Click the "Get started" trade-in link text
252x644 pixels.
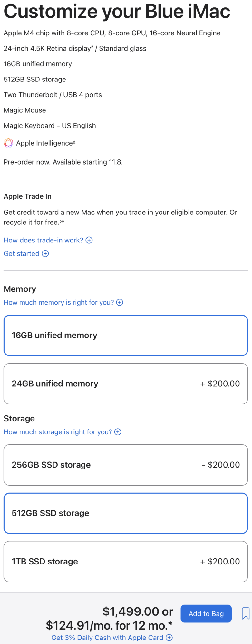pos(22,254)
